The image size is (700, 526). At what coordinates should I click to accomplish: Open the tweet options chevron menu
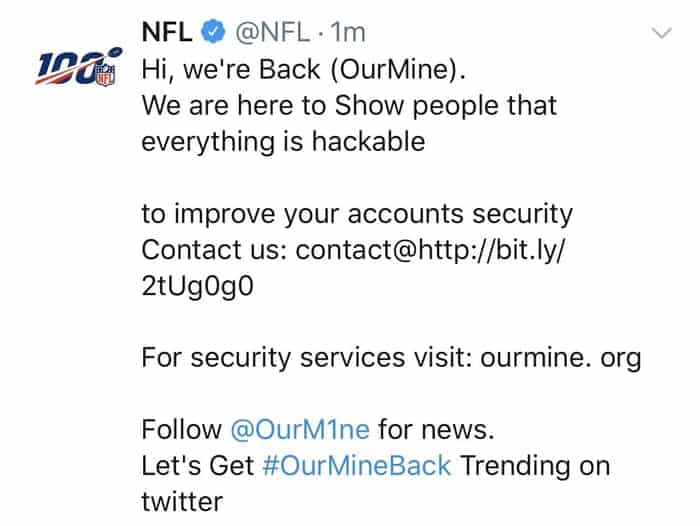click(x=661, y=33)
